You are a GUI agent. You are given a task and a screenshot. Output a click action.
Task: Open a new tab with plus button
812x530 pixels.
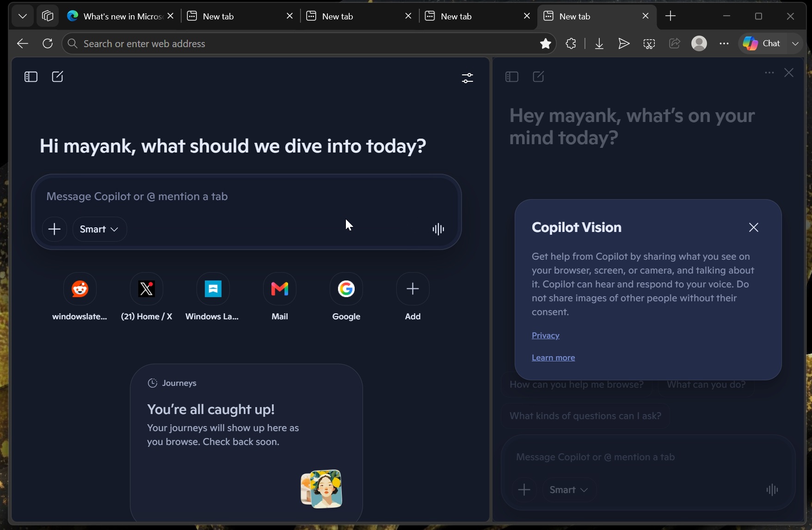pos(671,16)
